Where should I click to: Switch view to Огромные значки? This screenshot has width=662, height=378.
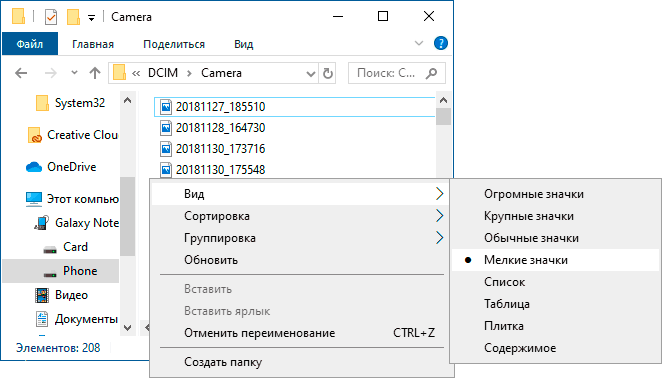click(x=555, y=194)
